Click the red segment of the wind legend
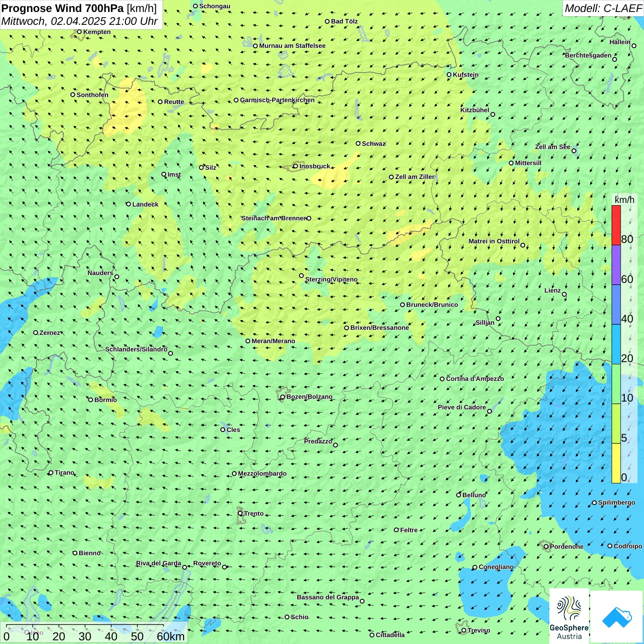 point(616,225)
